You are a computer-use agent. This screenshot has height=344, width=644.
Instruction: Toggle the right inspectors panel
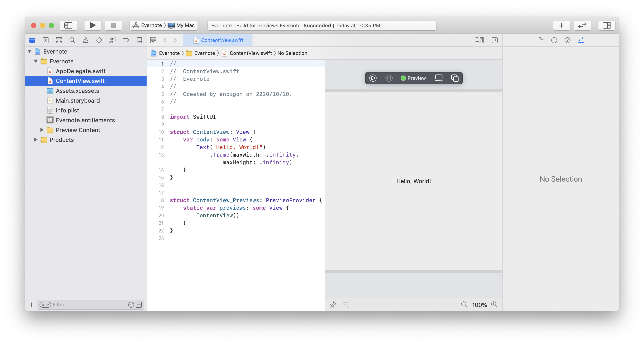pos(607,25)
